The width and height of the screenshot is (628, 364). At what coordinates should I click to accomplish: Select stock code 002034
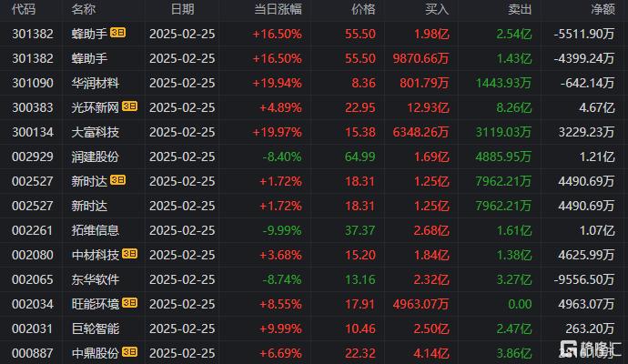[x=33, y=304]
